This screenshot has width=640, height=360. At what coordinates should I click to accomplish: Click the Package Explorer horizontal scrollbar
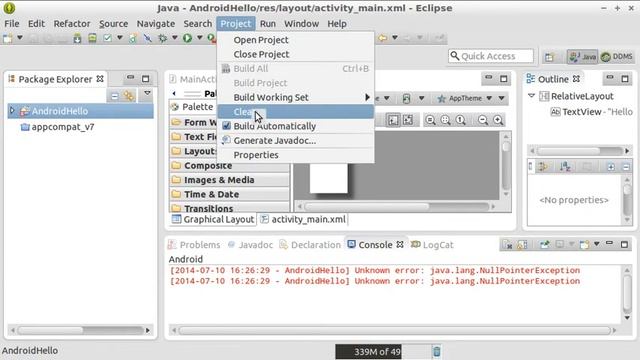click(x=80, y=330)
